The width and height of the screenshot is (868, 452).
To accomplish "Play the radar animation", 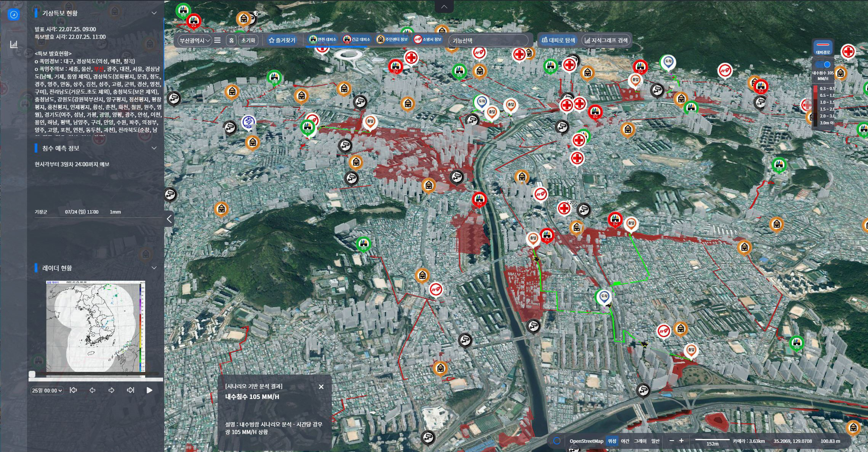I will [149, 390].
